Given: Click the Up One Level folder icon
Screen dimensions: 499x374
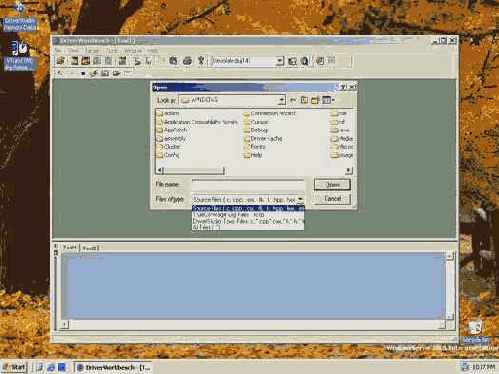Looking at the screenshot, I should (304, 100).
